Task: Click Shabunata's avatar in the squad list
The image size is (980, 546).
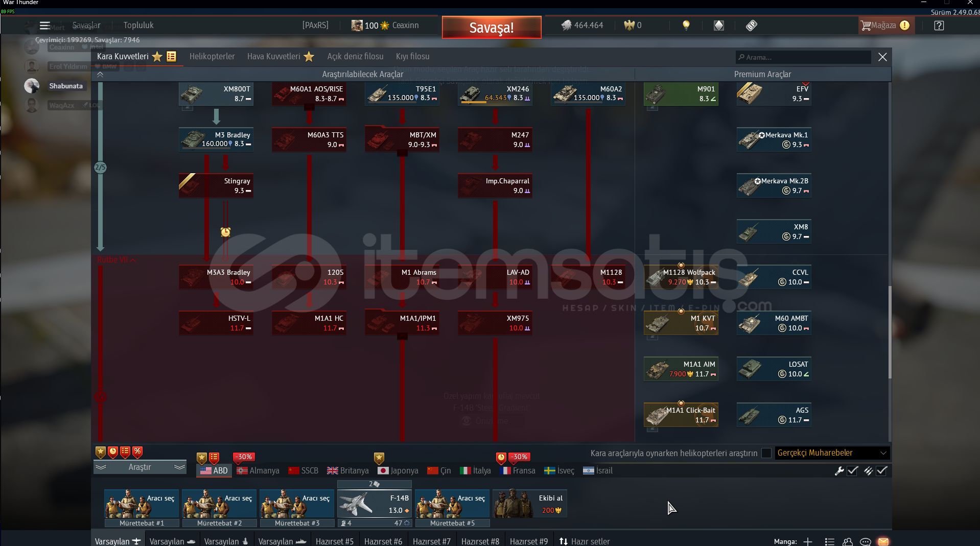Action: (32, 86)
